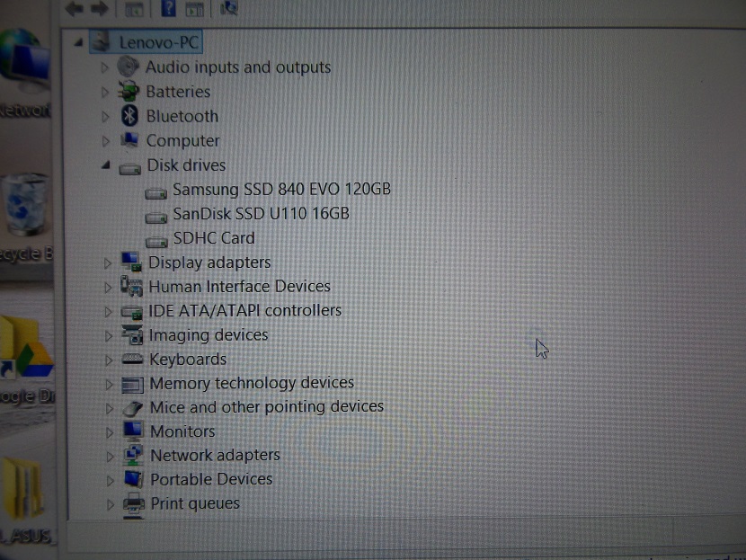The height and width of the screenshot is (560, 746).
Task: Click the Scan for hardware changes icon
Action: click(228, 7)
